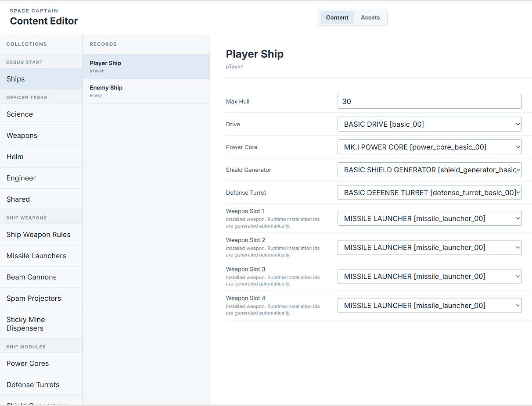
Task: Open Spam Projectors collection
Action: [41, 298]
